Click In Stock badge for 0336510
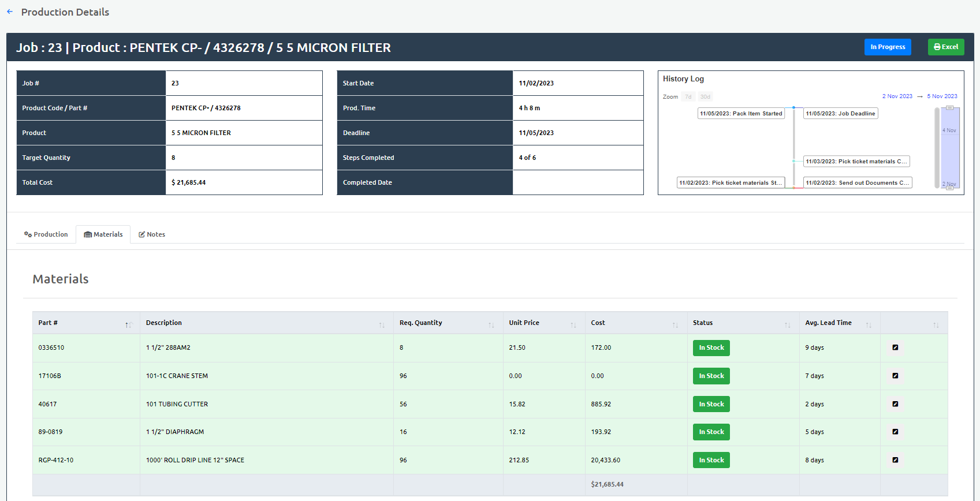This screenshot has height=501, width=980. [x=711, y=347]
